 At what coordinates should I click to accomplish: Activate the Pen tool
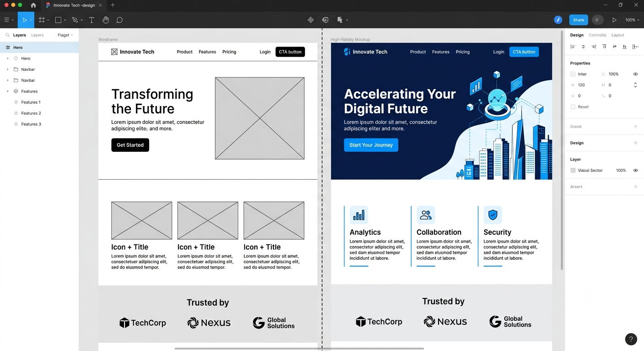coord(75,20)
